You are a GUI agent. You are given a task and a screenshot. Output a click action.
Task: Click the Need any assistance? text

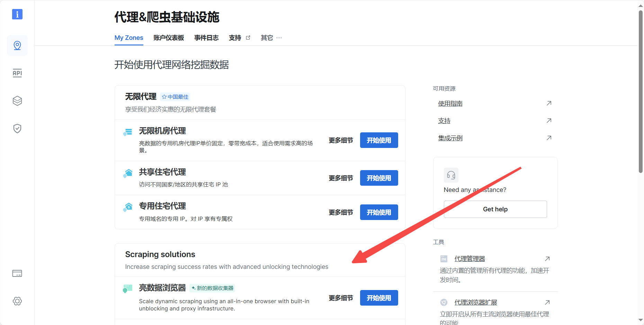pos(475,190)
